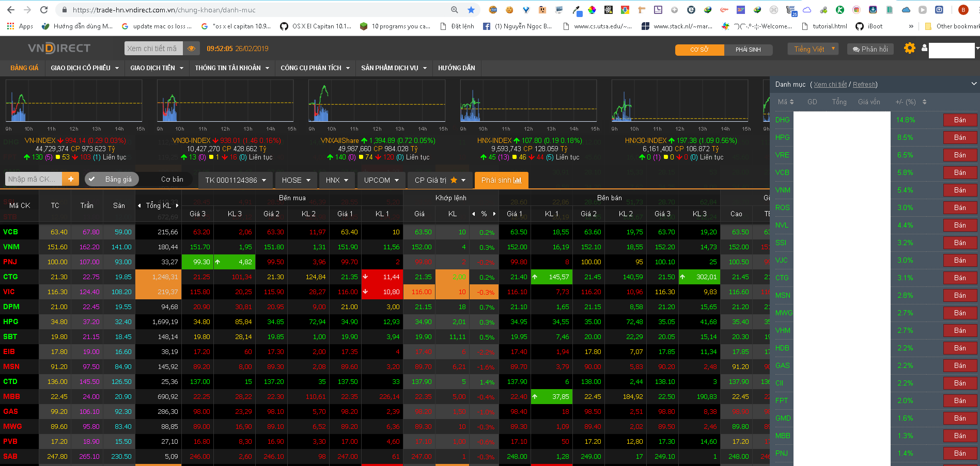
Task: Click right arrow next to Tổng KL header
Action: pyautogui.click(x=177, y=205)
